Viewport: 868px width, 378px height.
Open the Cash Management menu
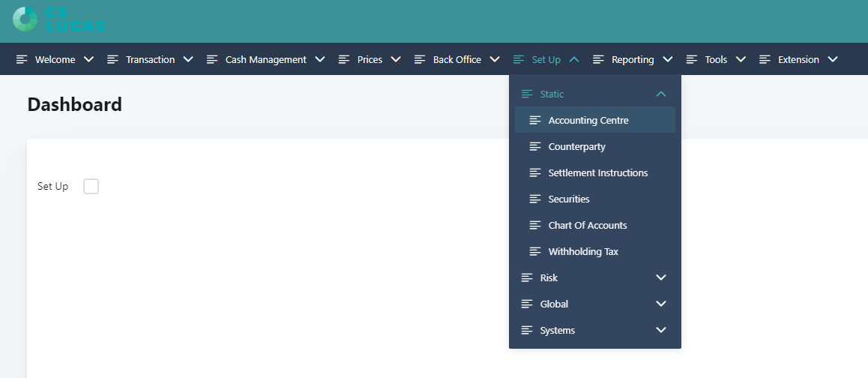tap(265, 59)
